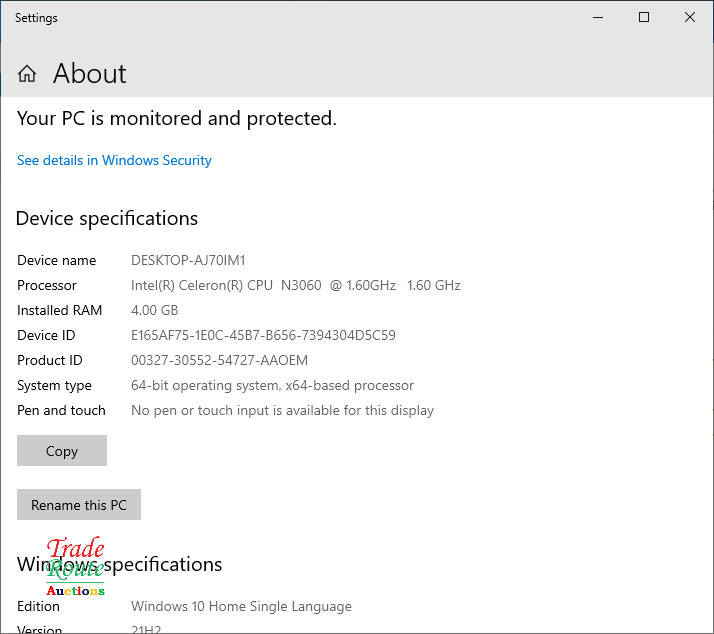Click the Trade Route Auctions logo

pyautogui.click(x=75, y=568)
